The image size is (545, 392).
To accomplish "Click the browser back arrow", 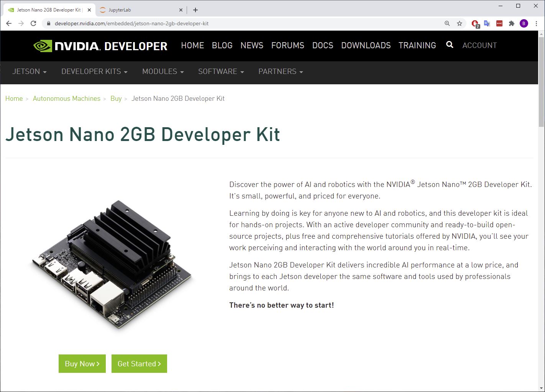I will 9,23.
